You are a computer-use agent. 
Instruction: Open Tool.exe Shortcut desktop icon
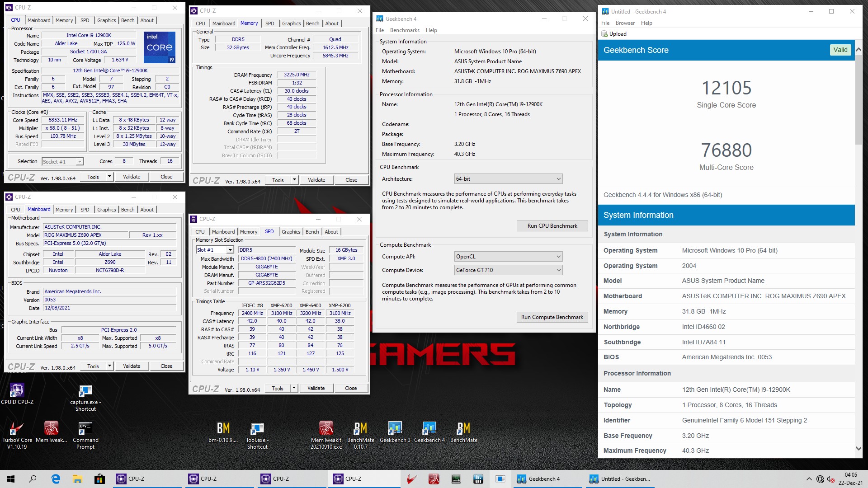(257, 435)
